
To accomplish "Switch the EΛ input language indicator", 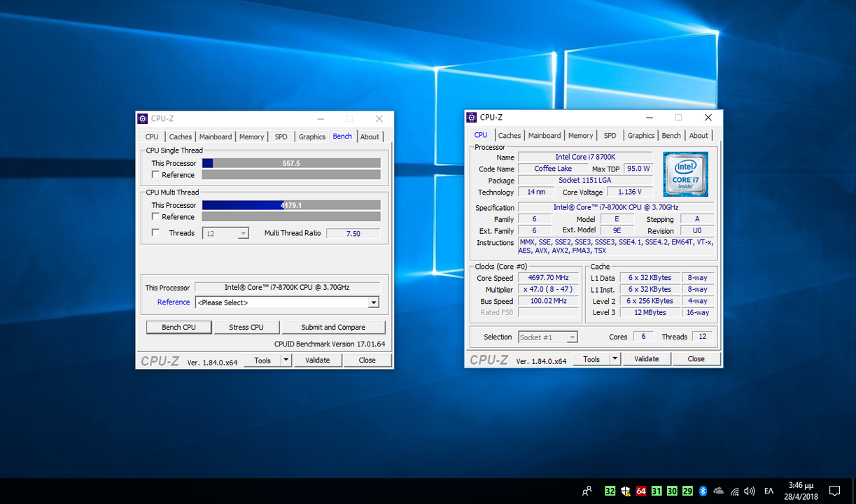I will click(x=769, y=491).
